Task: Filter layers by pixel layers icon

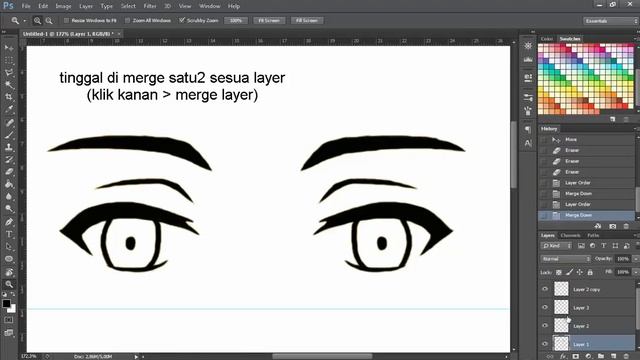Action: (x=581, y=246)
